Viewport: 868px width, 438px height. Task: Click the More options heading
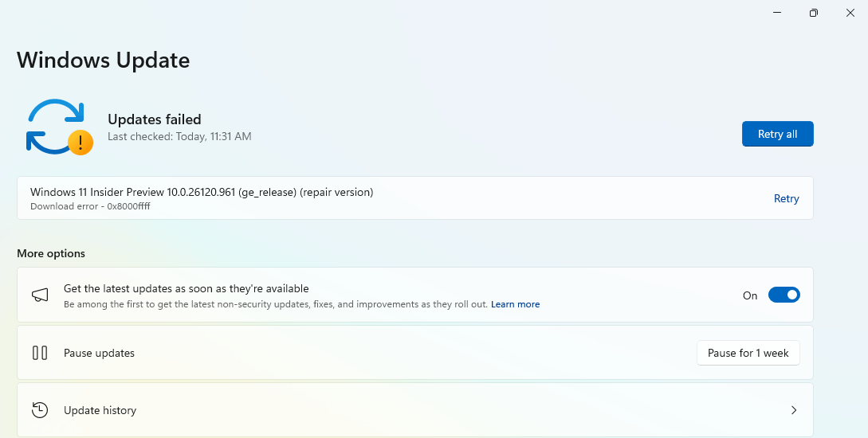[51, 253]
